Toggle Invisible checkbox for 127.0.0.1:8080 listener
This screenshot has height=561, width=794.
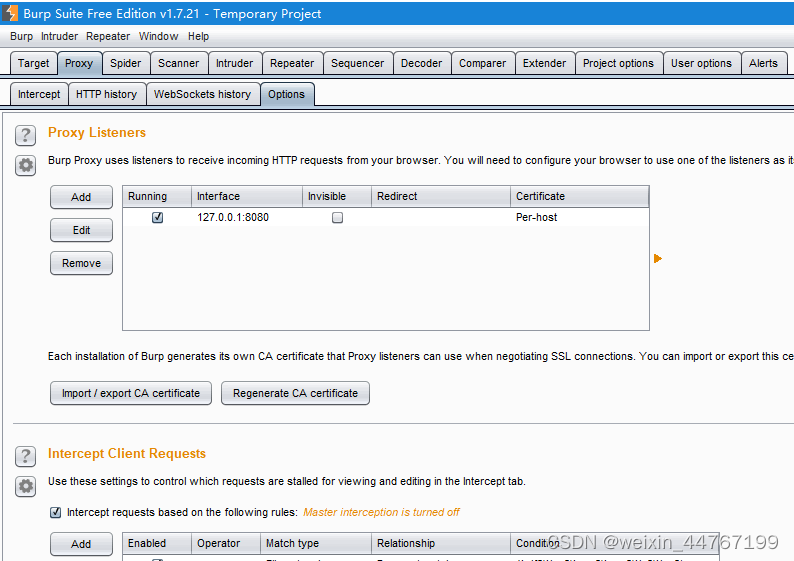[x=337, y=217]
